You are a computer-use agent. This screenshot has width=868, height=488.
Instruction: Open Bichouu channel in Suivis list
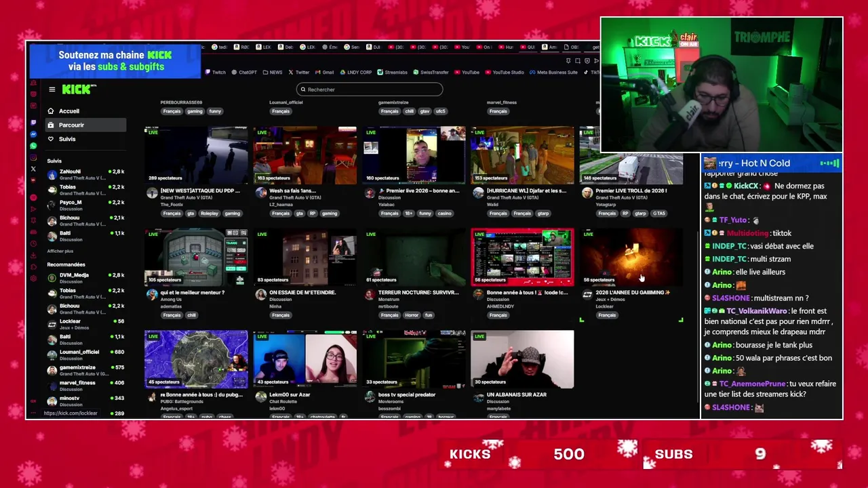coord(86,221)
